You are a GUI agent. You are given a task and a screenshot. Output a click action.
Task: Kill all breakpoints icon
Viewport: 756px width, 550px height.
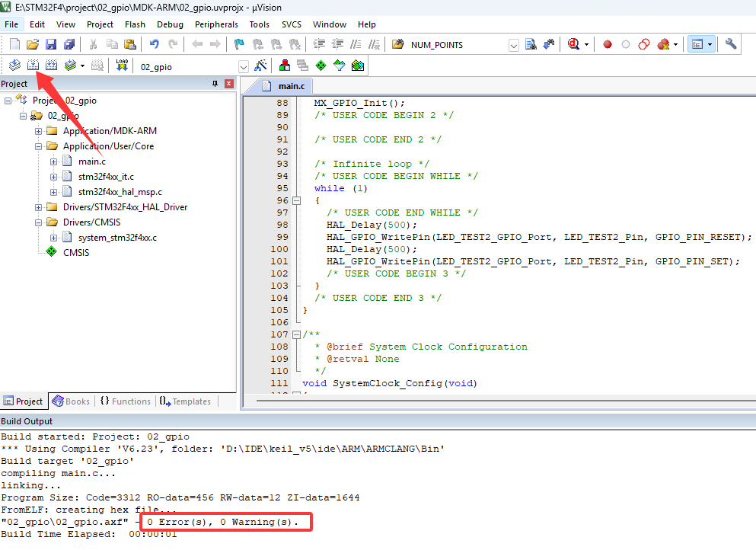[x=663, y=44]
